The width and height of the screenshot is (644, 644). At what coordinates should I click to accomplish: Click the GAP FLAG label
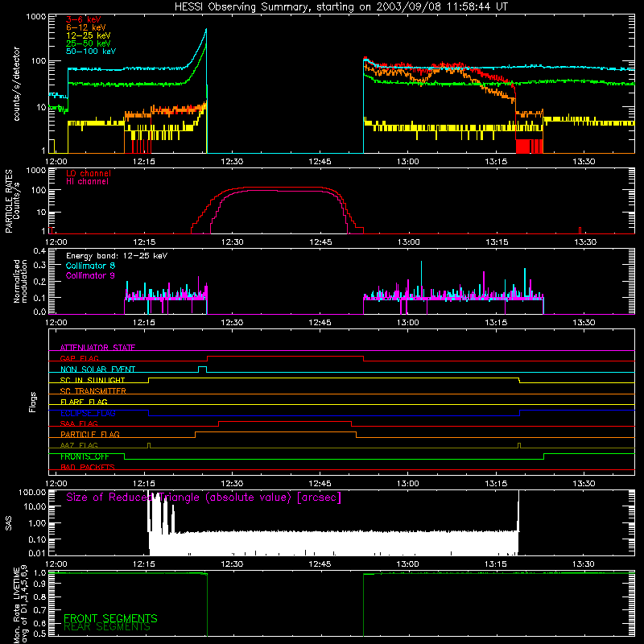pos(79,358)
